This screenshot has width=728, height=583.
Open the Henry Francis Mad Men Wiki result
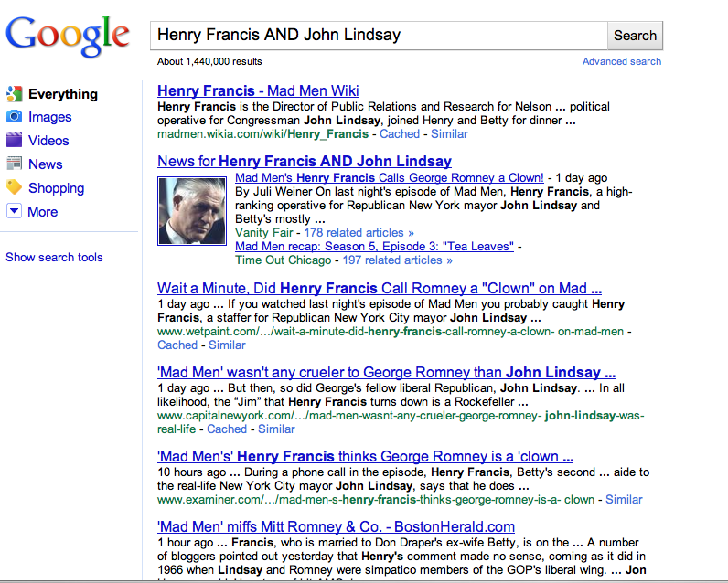pos(258,90)
